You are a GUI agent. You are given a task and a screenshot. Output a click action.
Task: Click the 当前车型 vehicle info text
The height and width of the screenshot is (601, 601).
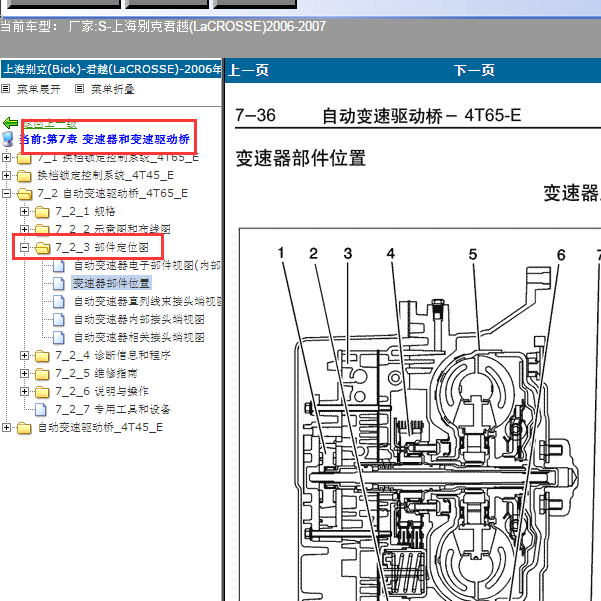pos(163,26)
